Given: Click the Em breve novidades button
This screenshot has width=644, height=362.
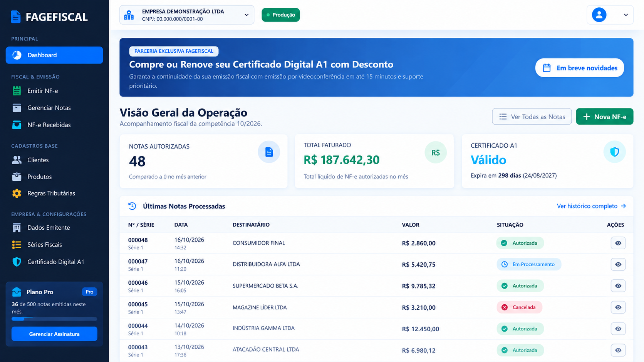Looking at the screenshot, I should (x=580, y=68).
